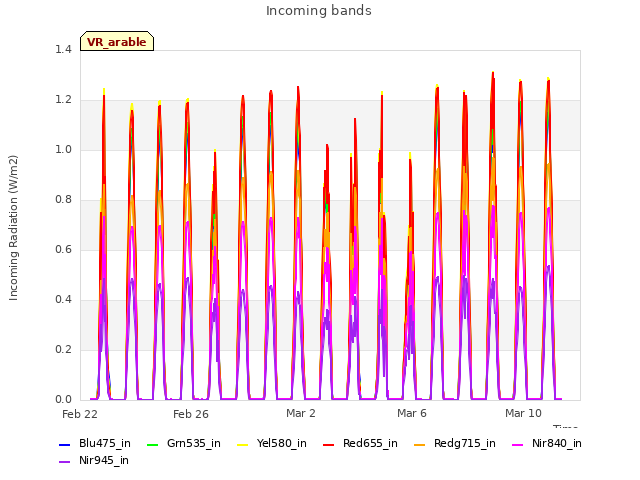Screen dimensions: 640x480
Task: Click the Feb 22 x-axis tick label
Action: [80, 414]
